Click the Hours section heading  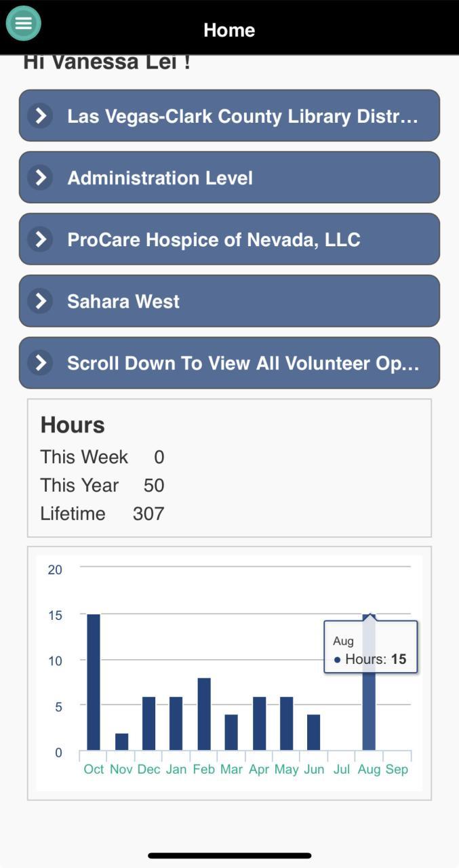[x=73, y=425]
